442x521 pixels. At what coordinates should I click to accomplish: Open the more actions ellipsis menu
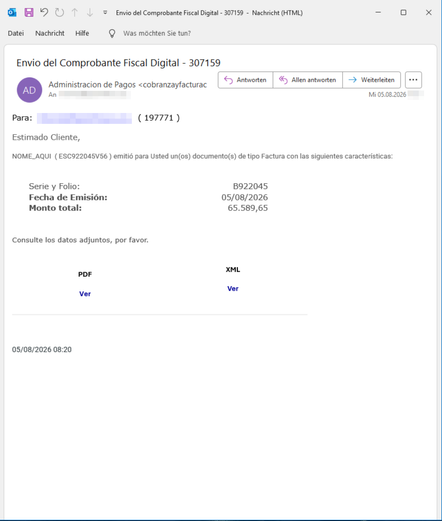413,80
